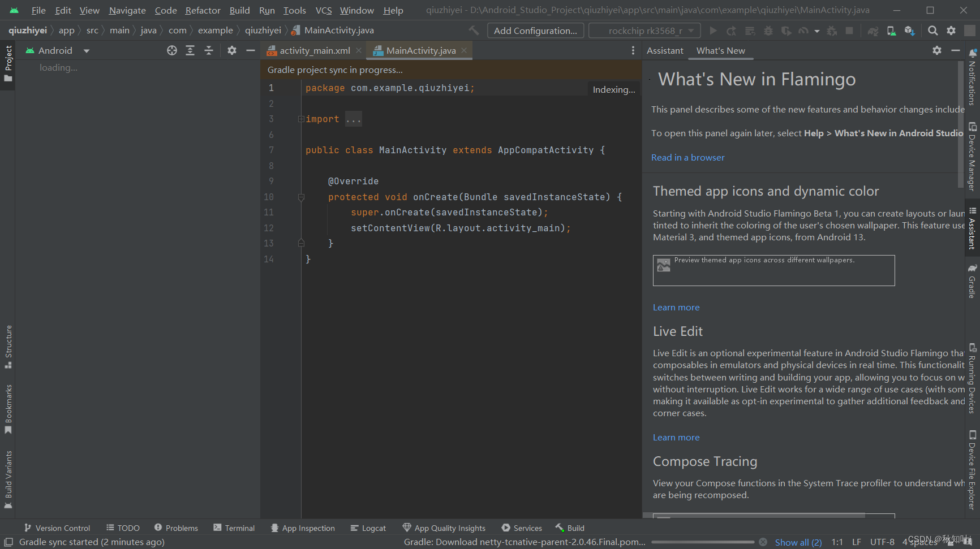Open the Device Manager toolbar icon

click(x=891, y=31)
